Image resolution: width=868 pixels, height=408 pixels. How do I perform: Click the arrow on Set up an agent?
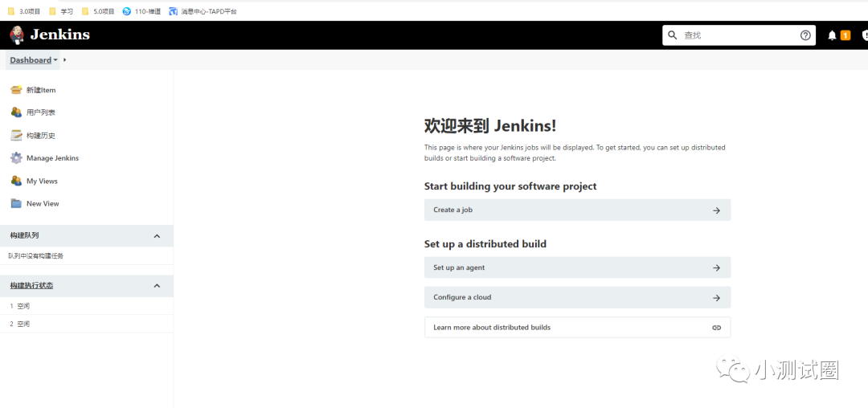pyautogui.click(x=716, y=268)
